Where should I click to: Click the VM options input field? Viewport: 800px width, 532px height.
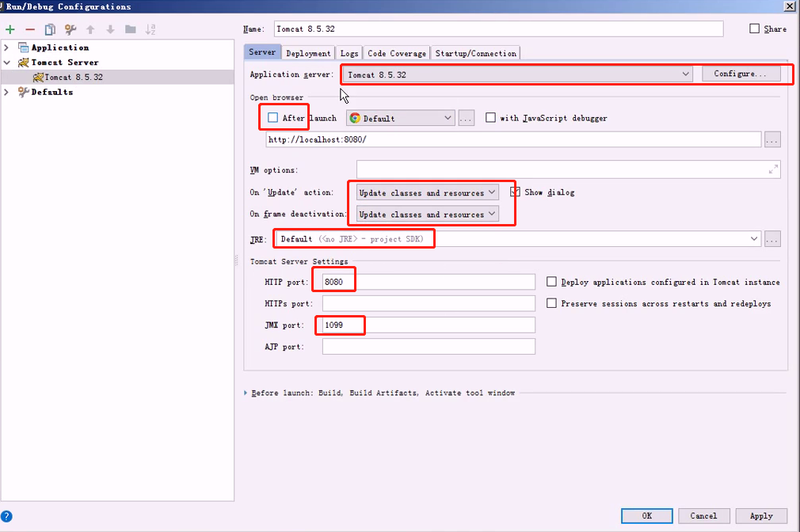pyautogui.click(x=569, y=169)
